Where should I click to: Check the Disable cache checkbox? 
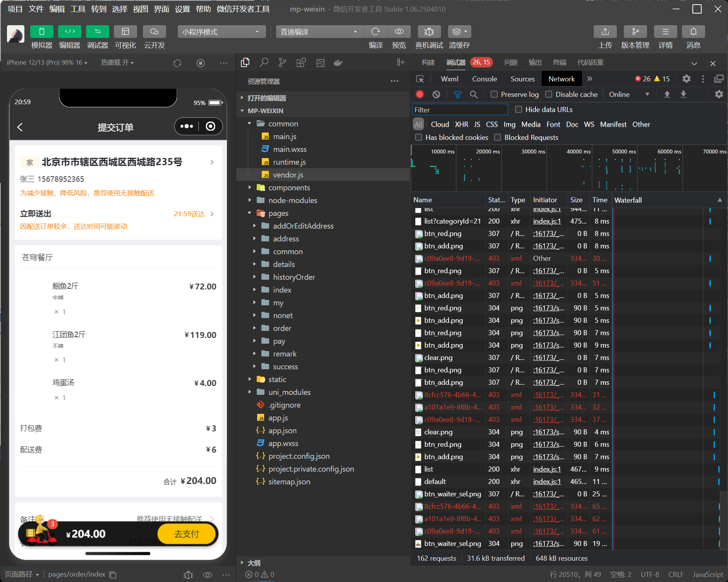click(x=549, y=95)
